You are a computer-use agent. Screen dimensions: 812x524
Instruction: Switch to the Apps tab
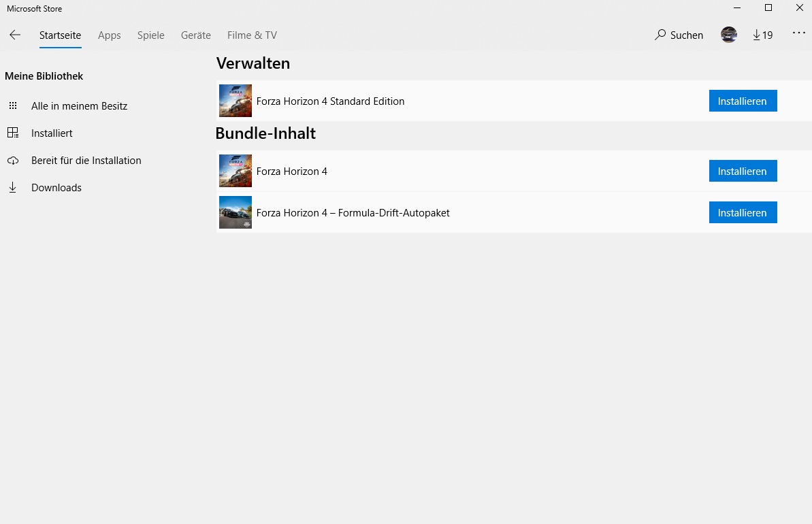110,35
